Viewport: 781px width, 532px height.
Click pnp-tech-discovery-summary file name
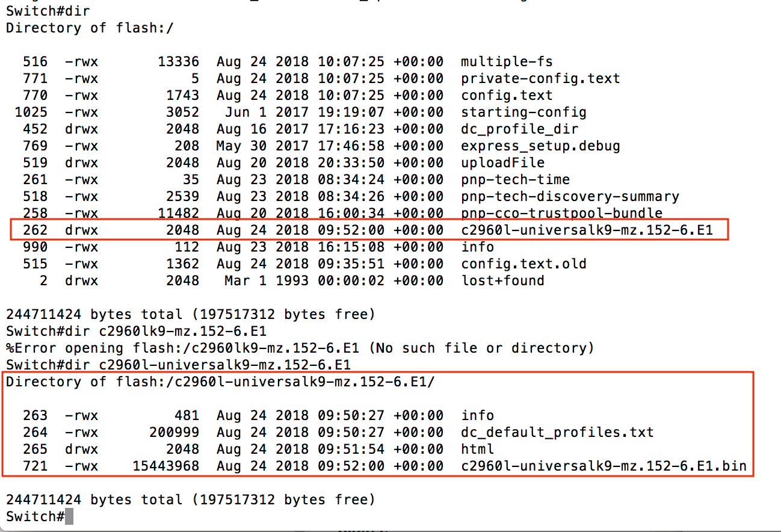570,196
